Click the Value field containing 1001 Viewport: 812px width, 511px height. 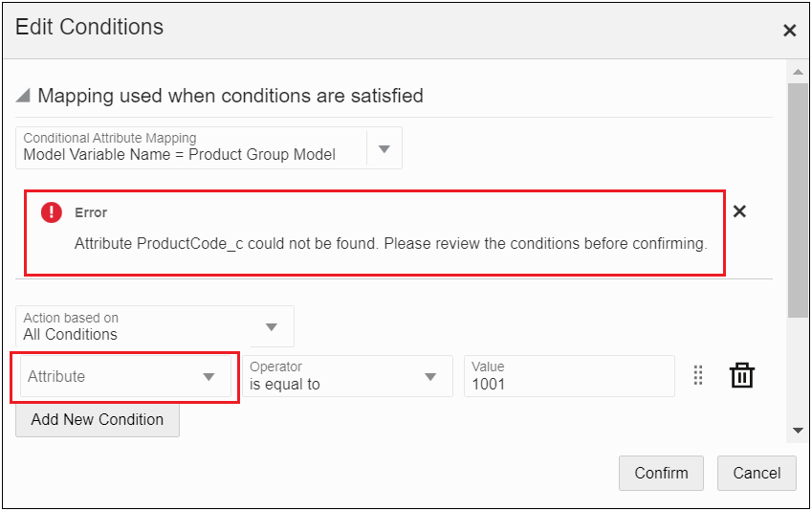click(569, 376)
